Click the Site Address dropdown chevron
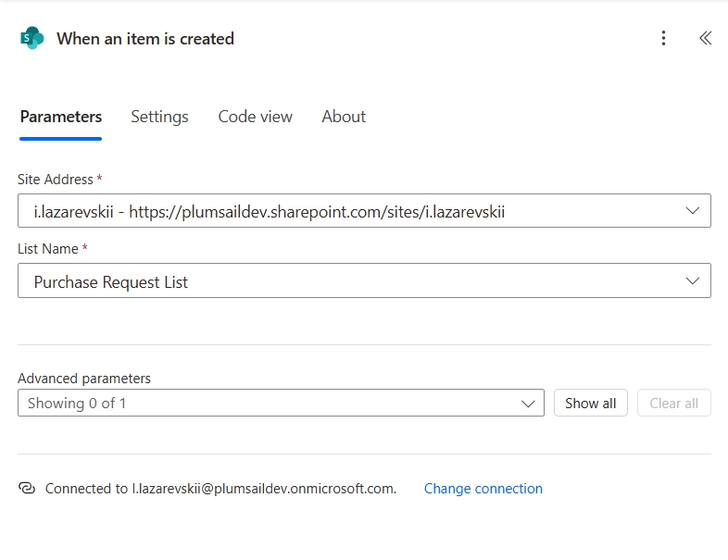 point(692,211)
